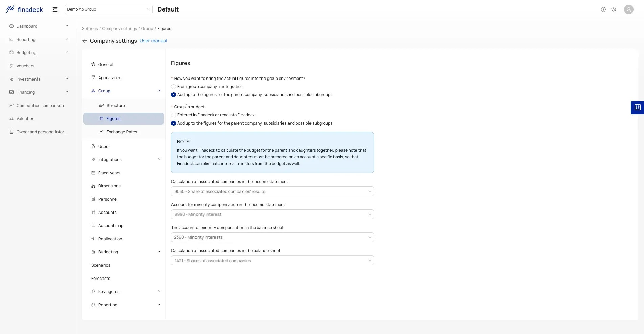The height and width of the screenshot is (334, 644).
Task: Open the Users settings item
Action: [x=123, y=146]
